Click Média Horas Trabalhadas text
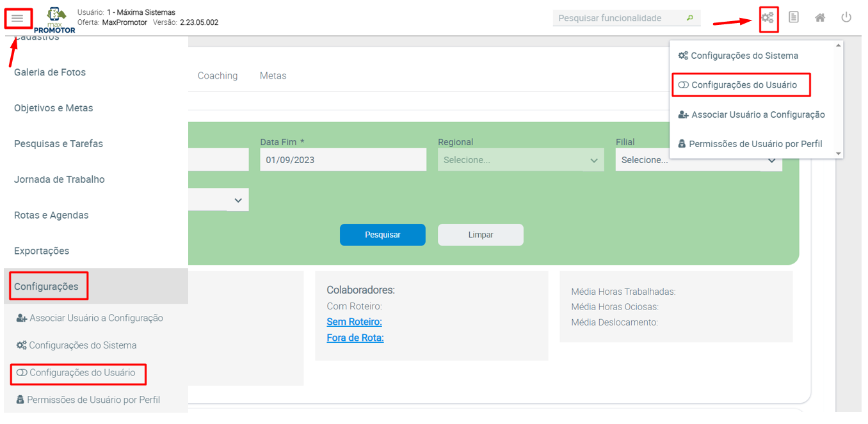The height and width of the screenshot is (424, 868). coord(623,292)
